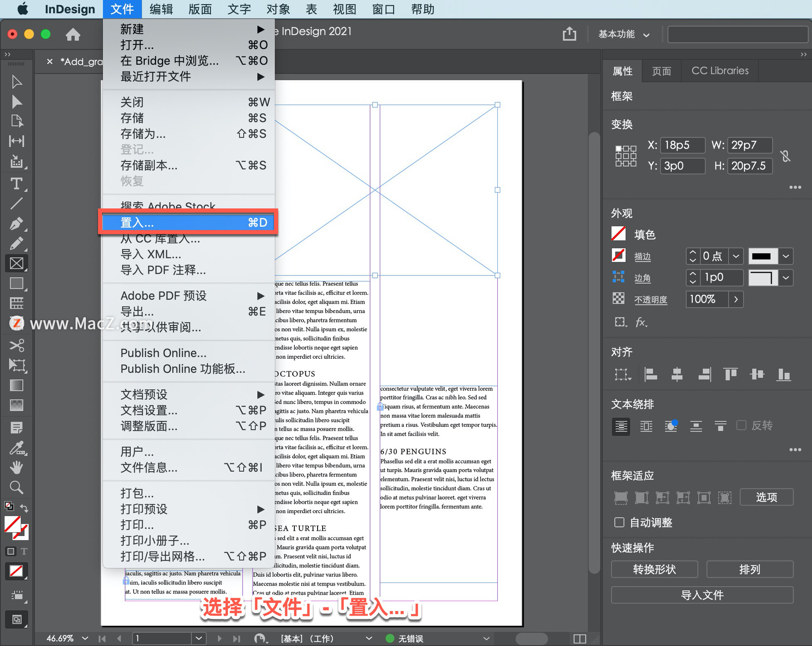Swap fill and stroke arrows
The height and width of the screenshot is (646, 812).
coord(24,508)
